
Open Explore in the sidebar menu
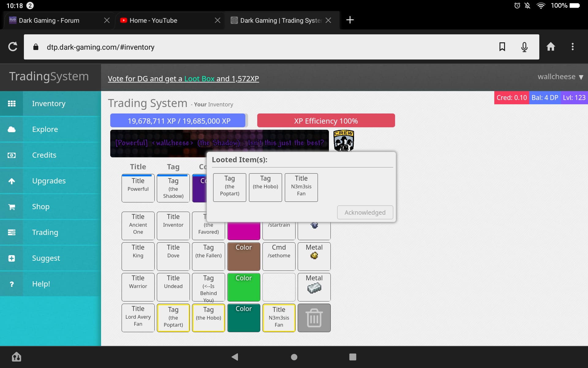click(51, 129)
